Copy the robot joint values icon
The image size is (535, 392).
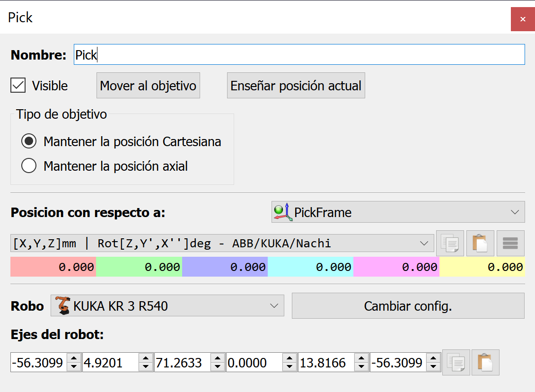[x=456, y=363]
